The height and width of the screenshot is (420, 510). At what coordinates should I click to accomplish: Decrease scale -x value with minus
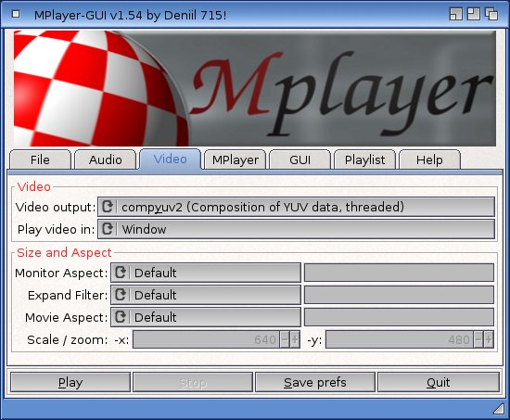tap(285, 339)
